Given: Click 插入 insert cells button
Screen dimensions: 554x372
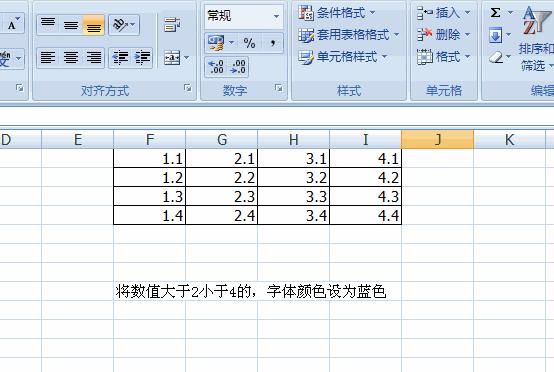Looking at the screenshot, I should tap(439, 13).
